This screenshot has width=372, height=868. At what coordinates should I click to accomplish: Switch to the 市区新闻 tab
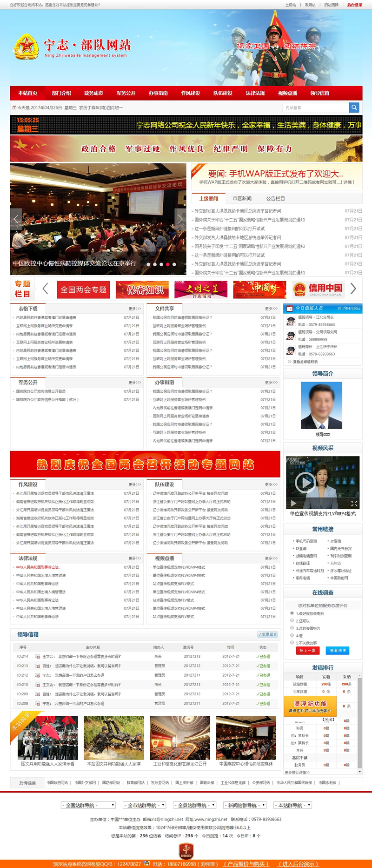pyautogui.click(x=242, y=198)
